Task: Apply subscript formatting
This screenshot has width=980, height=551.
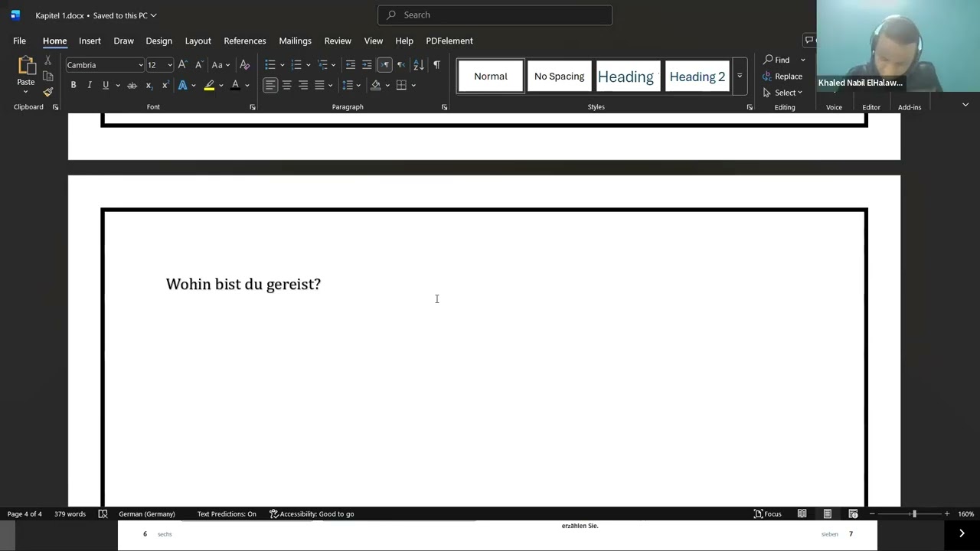Action: pos(149,85)
